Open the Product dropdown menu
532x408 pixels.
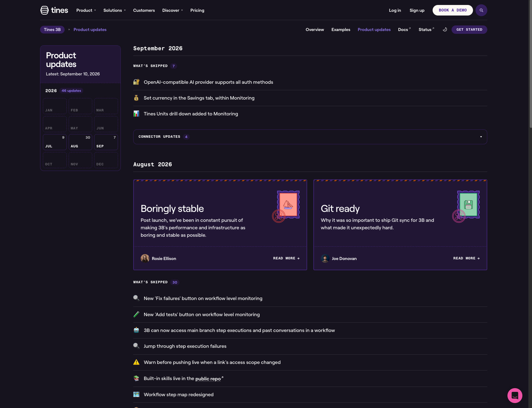[x=86, y=10]
